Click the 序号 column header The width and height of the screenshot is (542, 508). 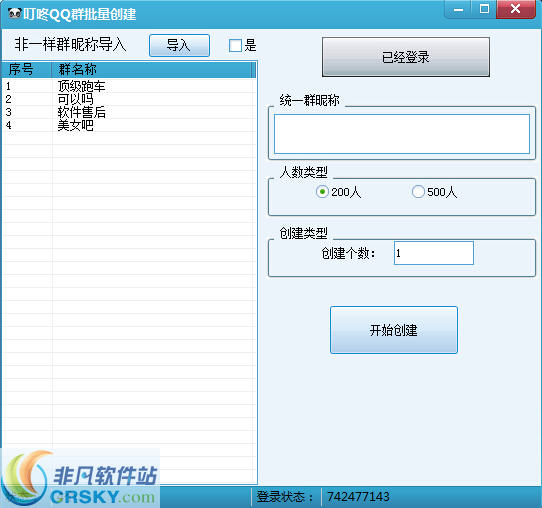(x=27, y=69)
